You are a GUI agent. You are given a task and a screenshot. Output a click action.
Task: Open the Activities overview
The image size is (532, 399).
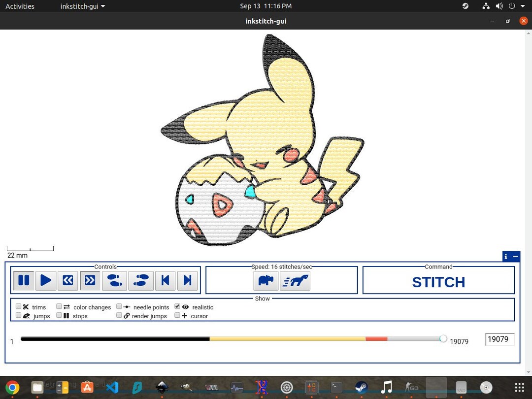point(20,6)
